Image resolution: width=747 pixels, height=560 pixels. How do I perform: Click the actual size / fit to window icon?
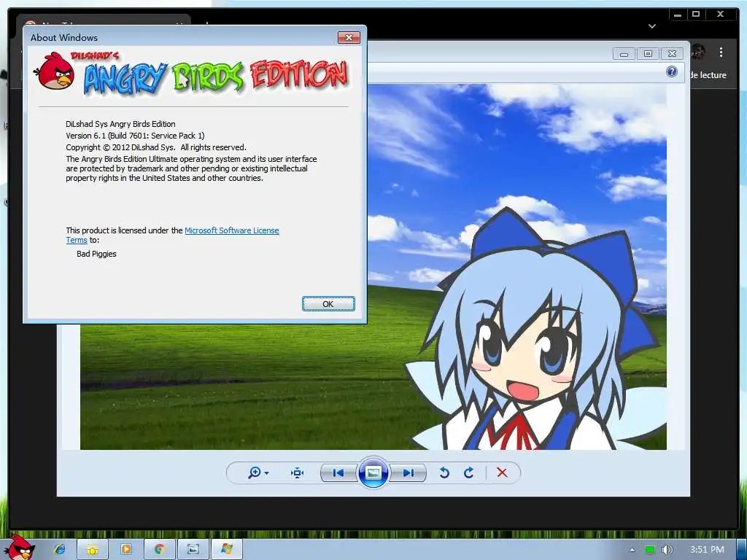[x=298, y=472]
